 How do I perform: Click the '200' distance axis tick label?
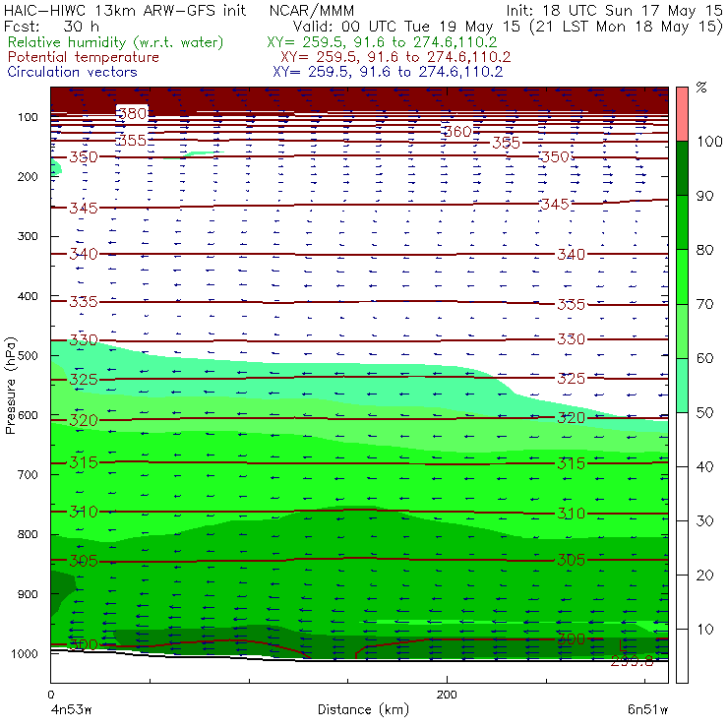point(447,695)
